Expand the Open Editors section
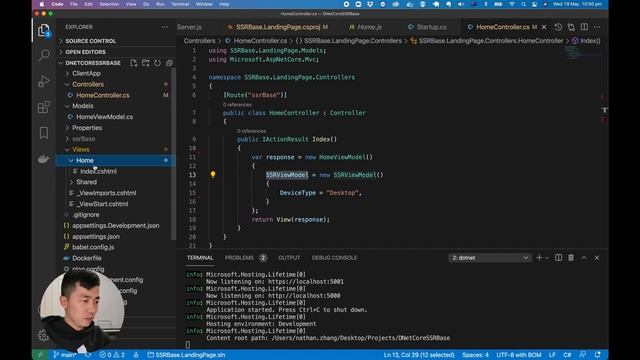640x360 pixels. click(x=85, y=52)
